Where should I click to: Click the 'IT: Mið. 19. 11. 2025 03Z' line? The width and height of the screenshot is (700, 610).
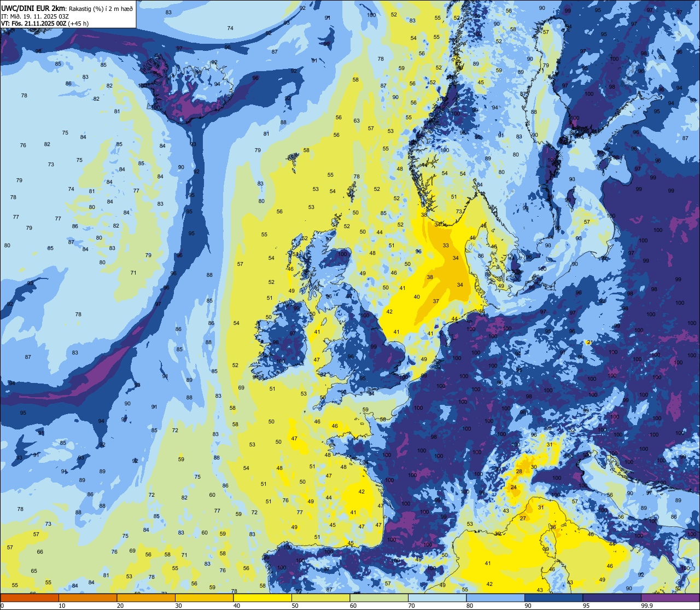point(35,16)
